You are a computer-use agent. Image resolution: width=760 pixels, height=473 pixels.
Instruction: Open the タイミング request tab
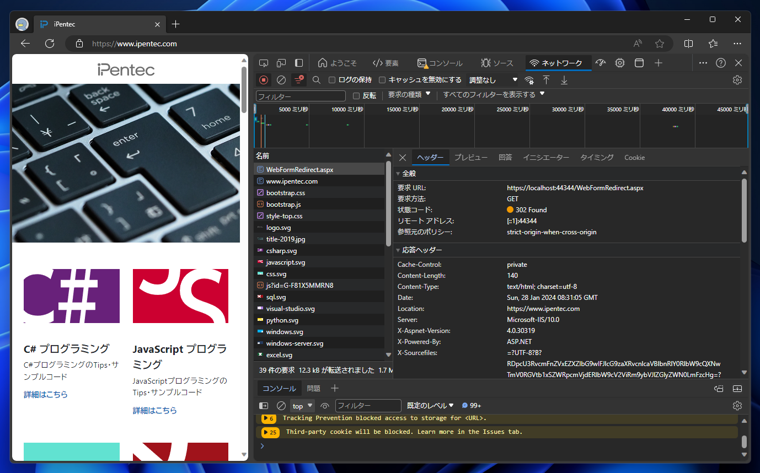click(x=597, y=158)
